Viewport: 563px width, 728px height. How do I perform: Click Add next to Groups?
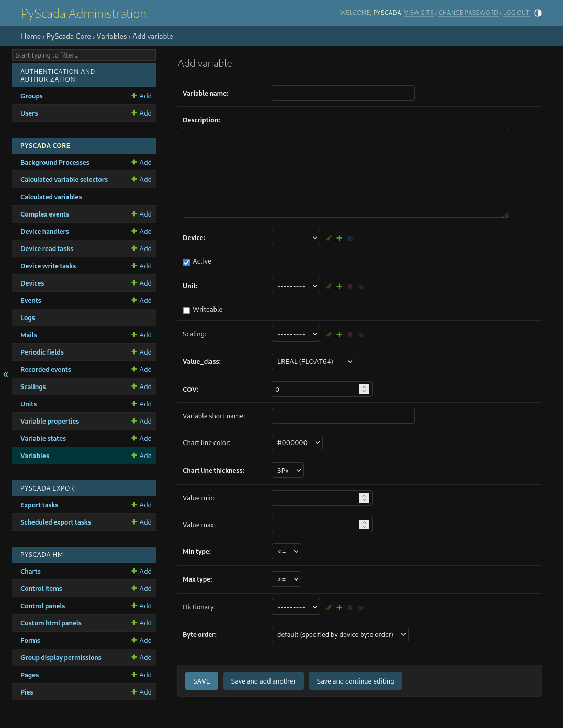(x=141, y=96)
